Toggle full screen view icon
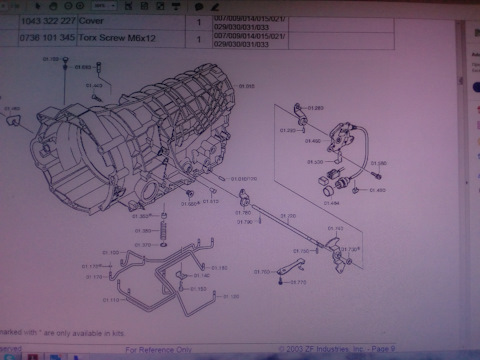This screenshot has width=480, height=360. tap(160, 6)
